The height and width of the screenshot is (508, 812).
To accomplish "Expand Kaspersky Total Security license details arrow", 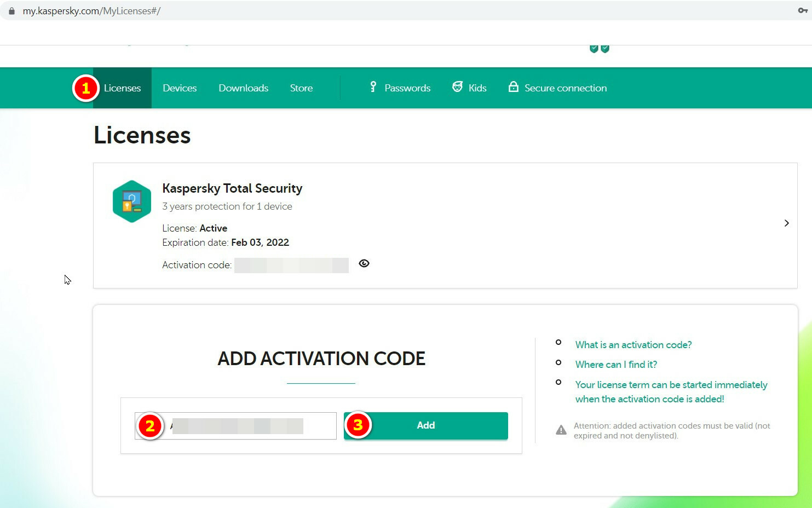I will [x=786, y=223].
